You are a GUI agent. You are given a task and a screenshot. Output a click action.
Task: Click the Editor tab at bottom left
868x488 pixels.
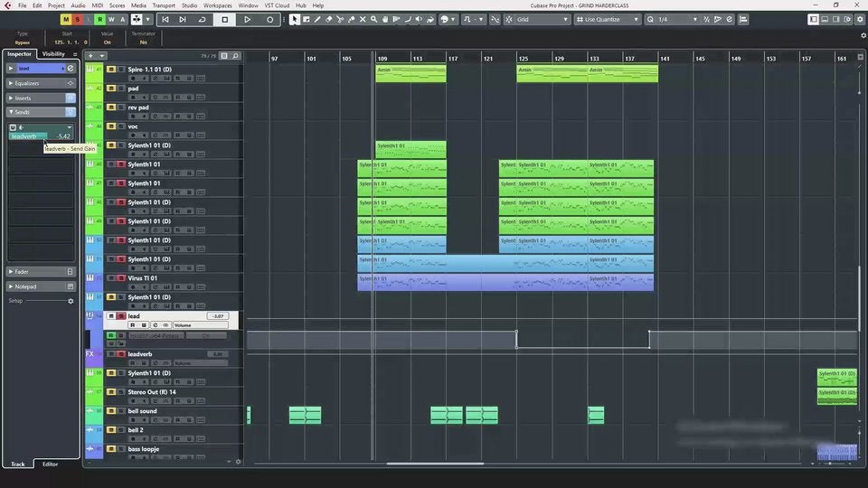pyautogui.click(x=50, y=464)
